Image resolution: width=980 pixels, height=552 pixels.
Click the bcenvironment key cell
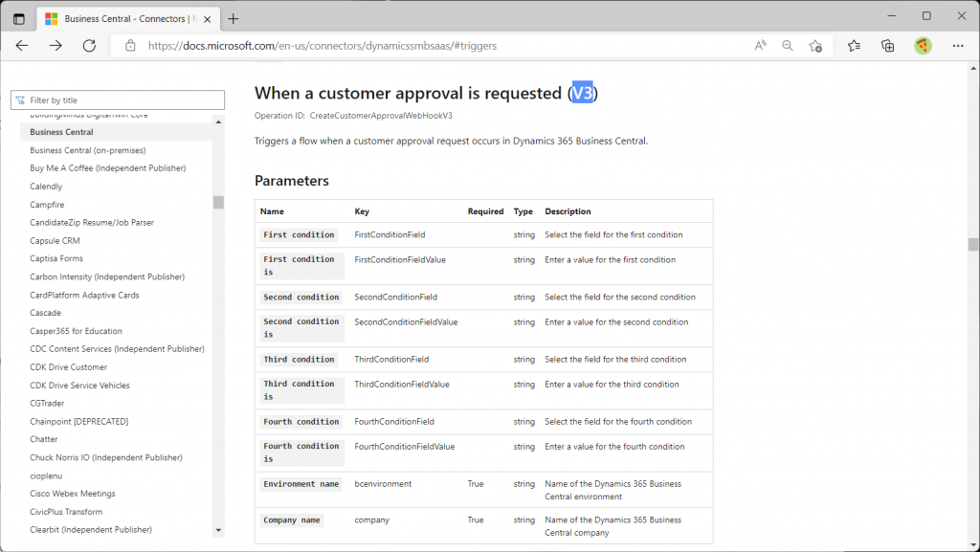coord(383,484)
